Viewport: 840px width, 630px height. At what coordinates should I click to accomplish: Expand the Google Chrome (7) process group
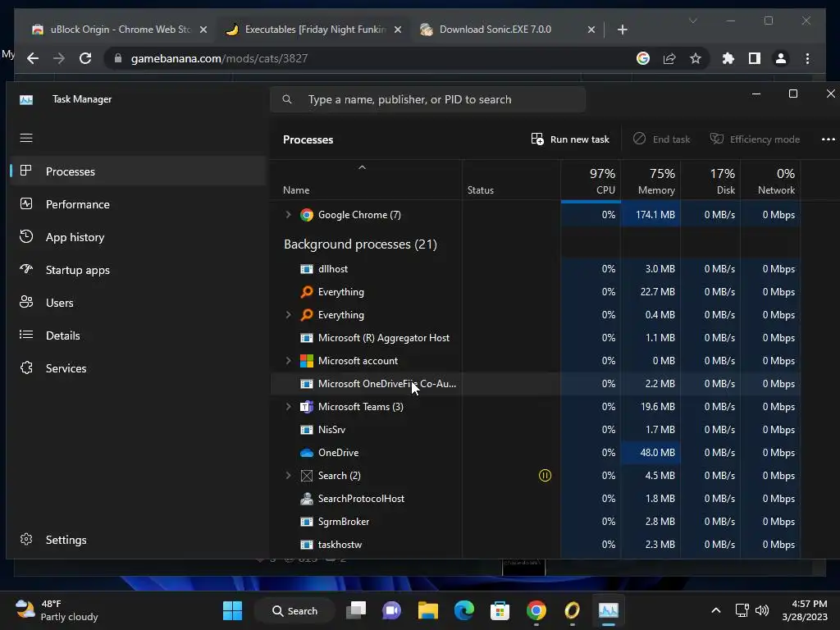(288, 215)
